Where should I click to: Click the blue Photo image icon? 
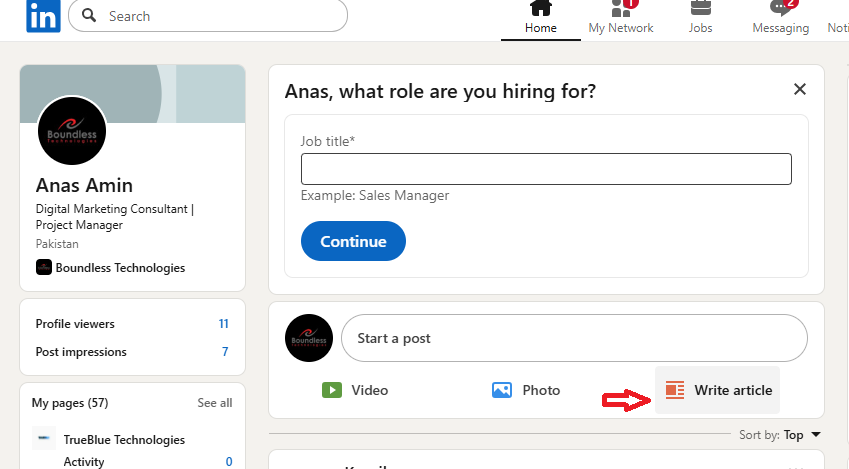[x=502, y=390]
